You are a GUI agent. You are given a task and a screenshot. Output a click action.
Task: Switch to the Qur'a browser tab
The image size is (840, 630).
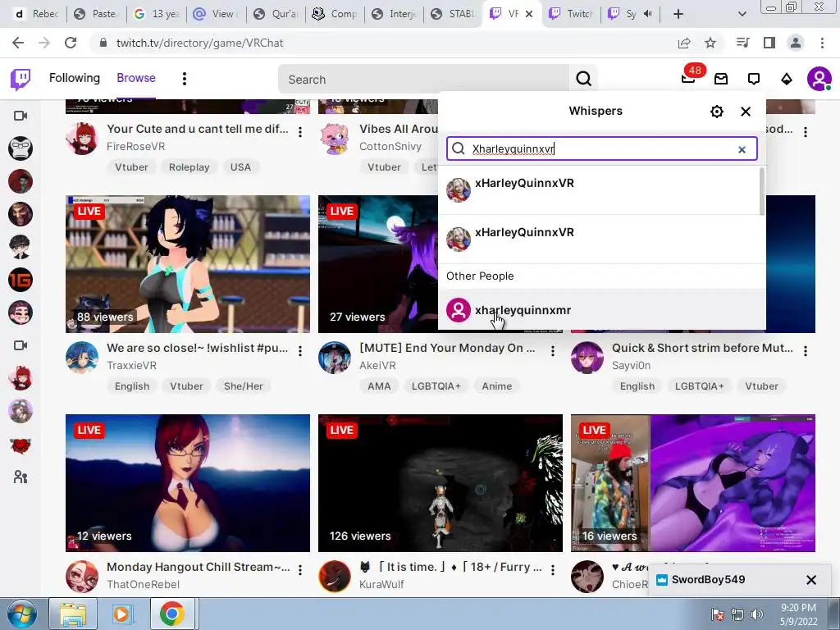pos(276,14)
